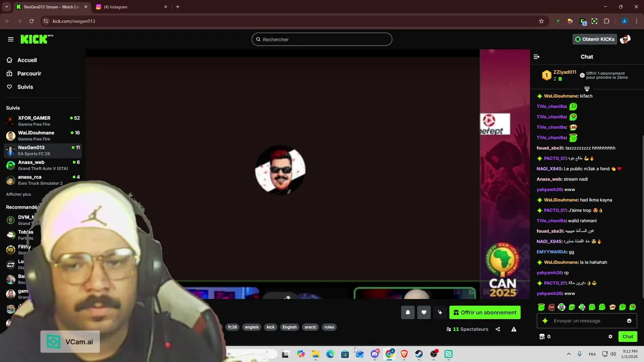Open chat settings gear
This screenshot has height=362, width=644.
pos(610,337)
